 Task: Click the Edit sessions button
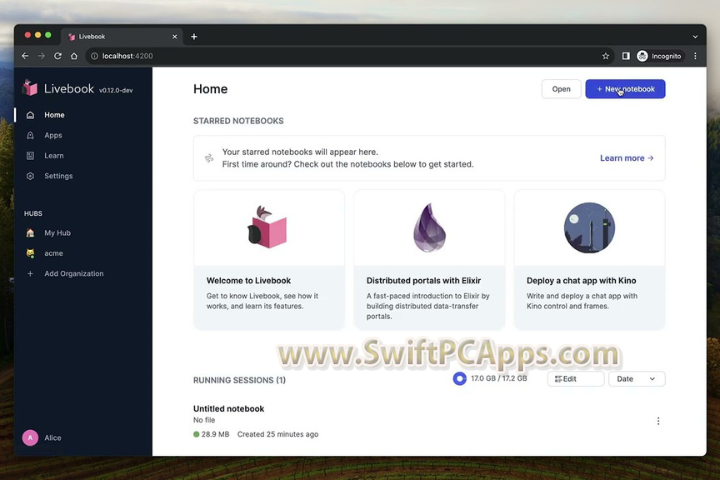coord(575,379)
